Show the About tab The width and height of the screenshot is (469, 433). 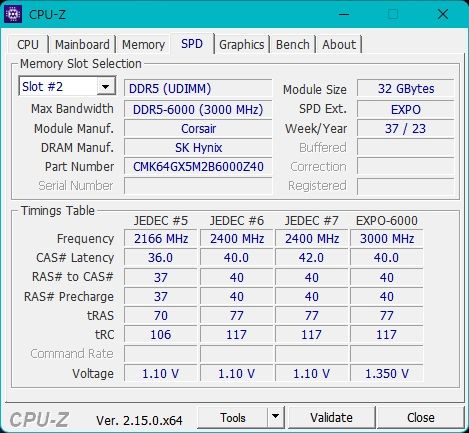[x=339, y=44]
